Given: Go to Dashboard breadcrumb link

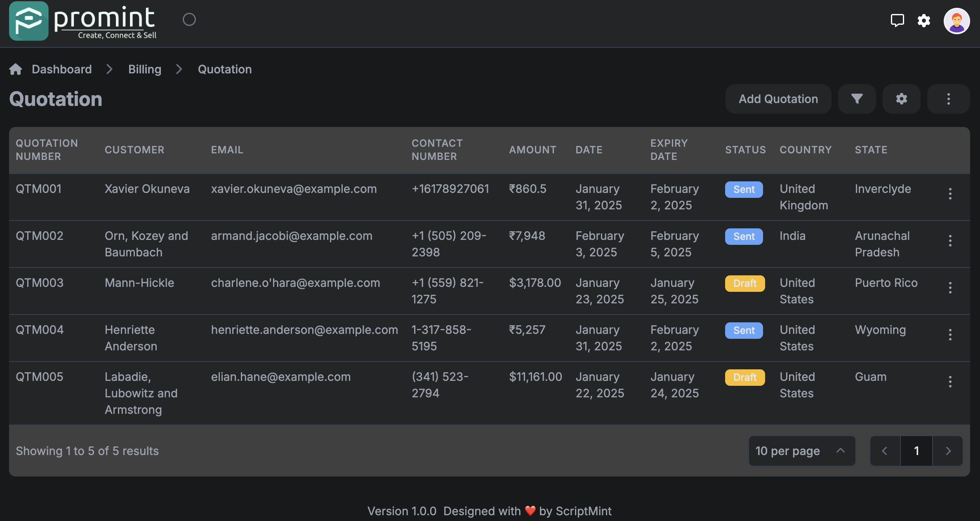Looking at the screenshot, I should 62,69.
